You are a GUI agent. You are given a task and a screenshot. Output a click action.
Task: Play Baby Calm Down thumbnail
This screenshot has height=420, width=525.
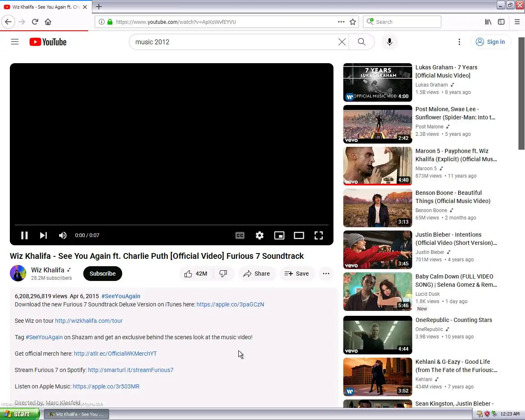(378, 292)
